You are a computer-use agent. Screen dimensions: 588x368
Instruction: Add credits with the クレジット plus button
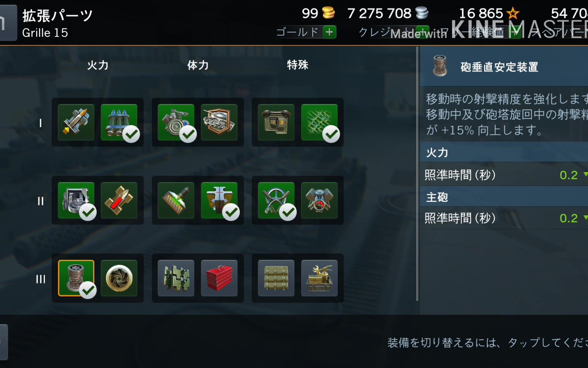pos(423,32)
